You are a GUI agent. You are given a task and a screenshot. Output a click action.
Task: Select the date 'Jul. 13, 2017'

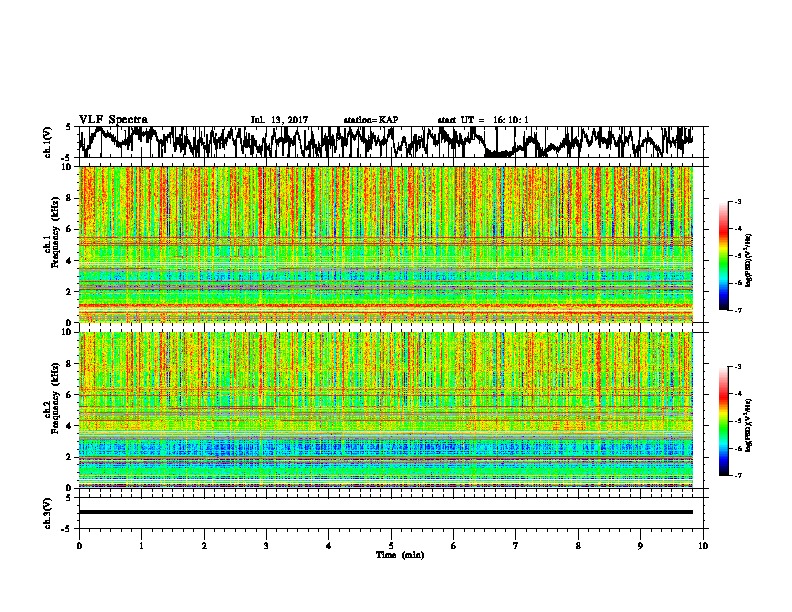(x=279, y=120)
